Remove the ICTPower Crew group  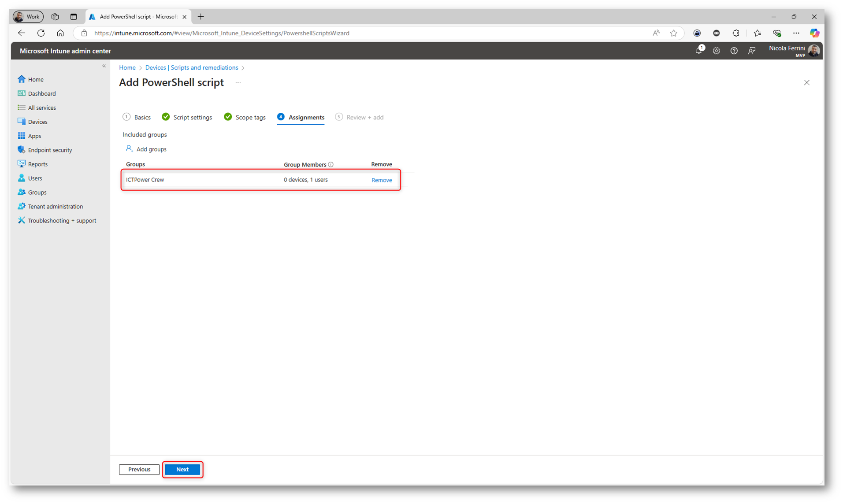[382, 180]
